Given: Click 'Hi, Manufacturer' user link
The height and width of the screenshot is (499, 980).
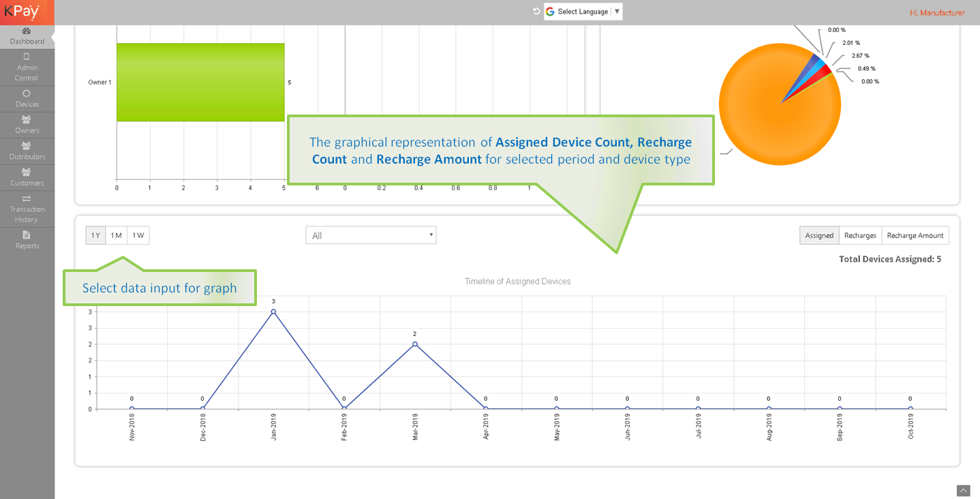Looking at the screenshot, I should (x=937, y=13).
